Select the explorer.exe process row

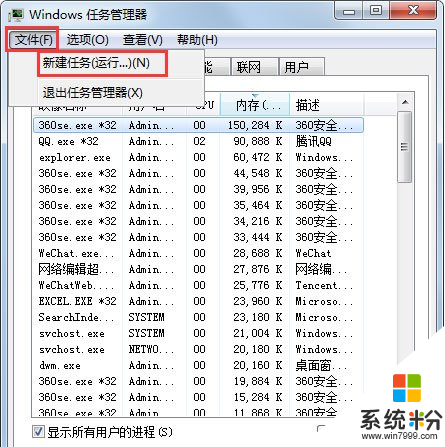pos(198,157)
